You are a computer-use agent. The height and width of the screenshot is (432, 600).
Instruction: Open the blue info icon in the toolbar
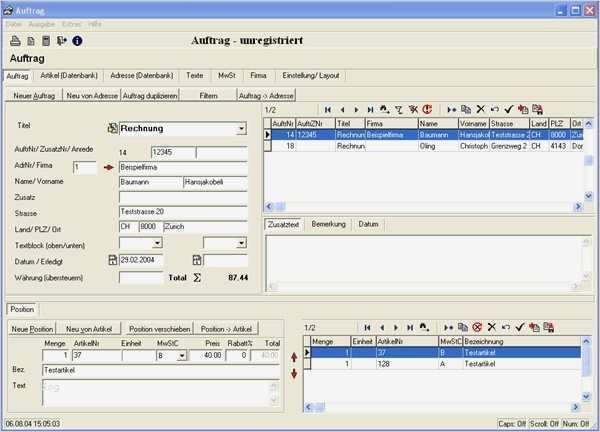pyautogui.click(x=77, y=41)
